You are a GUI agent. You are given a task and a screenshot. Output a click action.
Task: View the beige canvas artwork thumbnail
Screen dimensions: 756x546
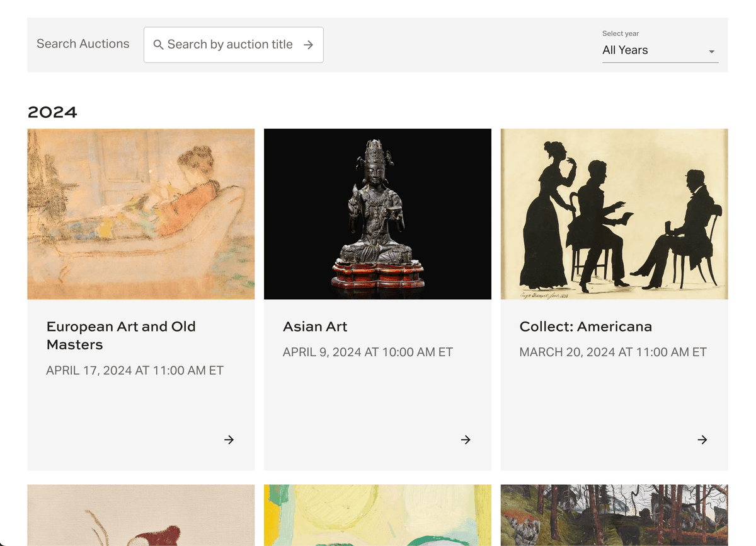click(141, 514)
